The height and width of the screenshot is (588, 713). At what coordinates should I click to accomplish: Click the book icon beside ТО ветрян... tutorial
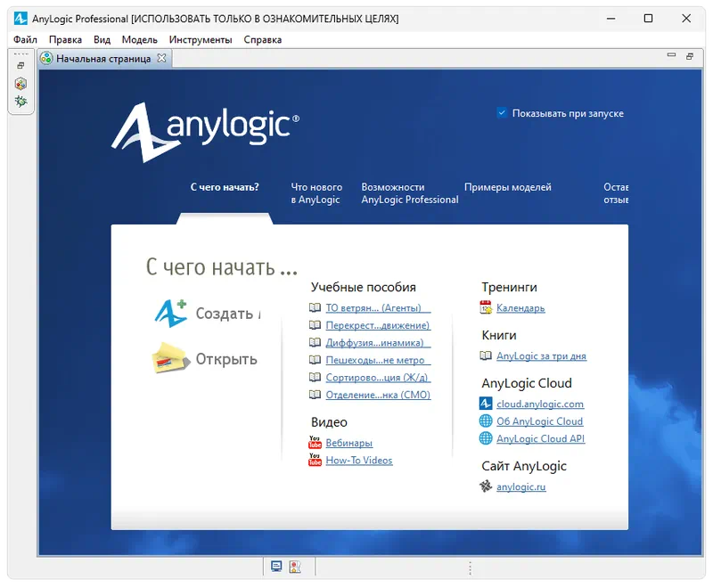tap(315, 307)
